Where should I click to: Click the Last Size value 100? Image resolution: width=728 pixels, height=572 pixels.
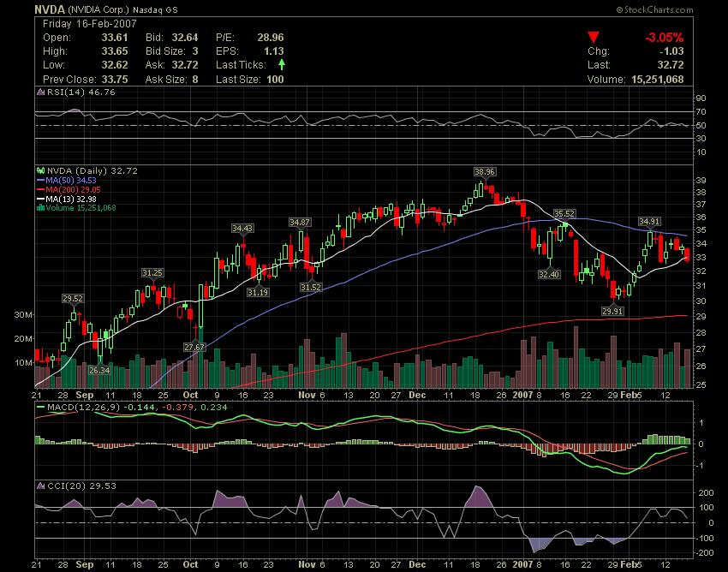pos(275,80)
